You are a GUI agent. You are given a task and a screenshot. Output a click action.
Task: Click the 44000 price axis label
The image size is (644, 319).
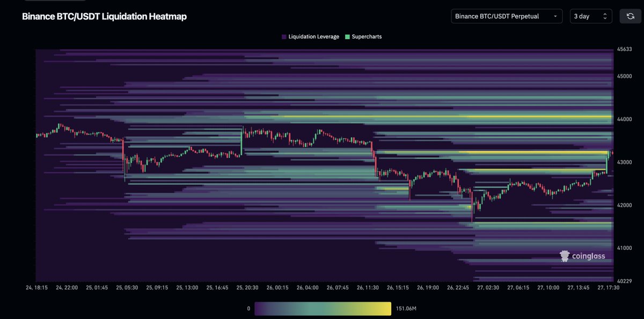(x=625, y=119)
